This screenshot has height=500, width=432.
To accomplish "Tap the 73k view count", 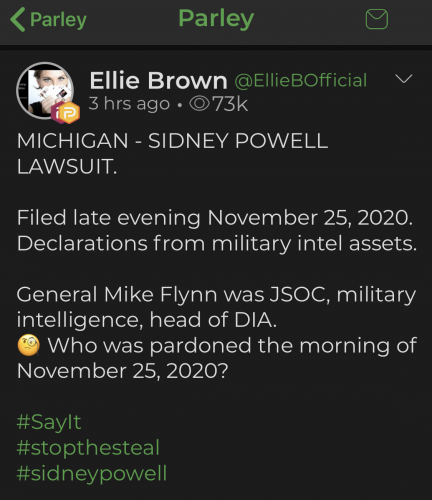I will click(x=231, y=104).
